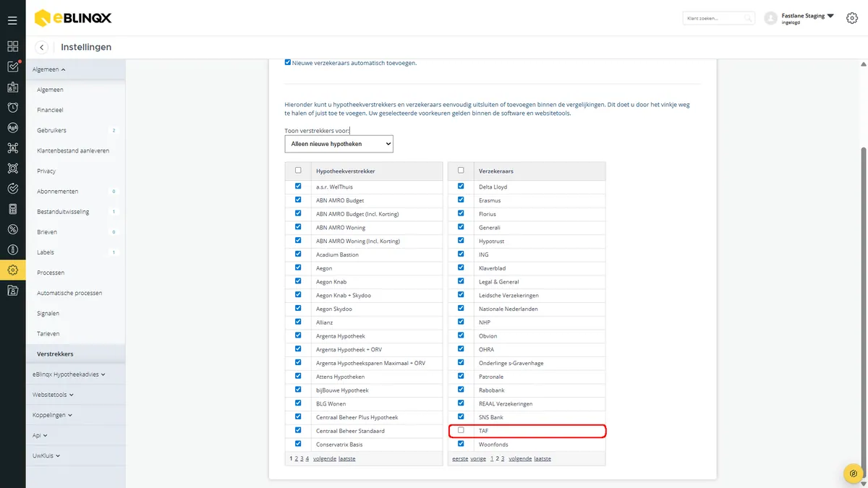868x488 pixels.
Task: Open the tasks icon with red notification dot
Action: pos(12,67)
